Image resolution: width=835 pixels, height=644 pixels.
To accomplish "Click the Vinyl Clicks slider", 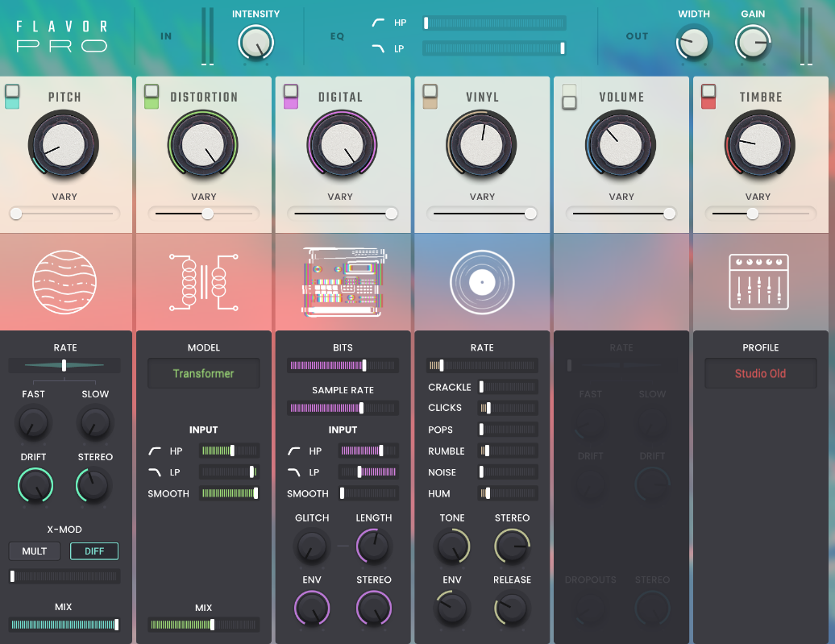I will pos(509,408).
